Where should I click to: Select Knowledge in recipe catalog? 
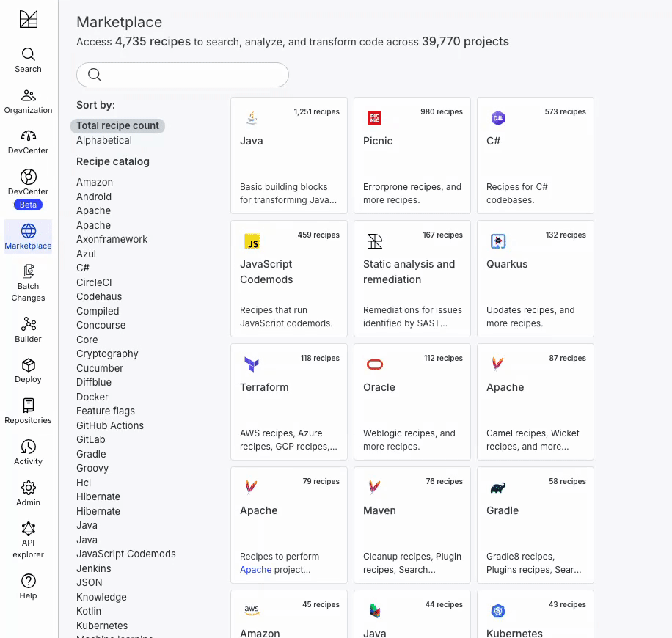tap(101, 597)
